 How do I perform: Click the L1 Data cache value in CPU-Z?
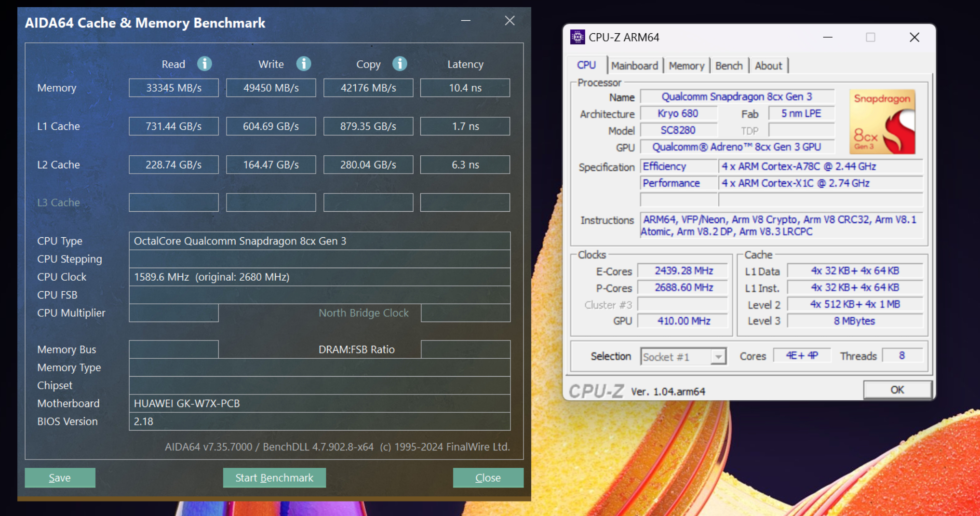(x=855, y=271)
